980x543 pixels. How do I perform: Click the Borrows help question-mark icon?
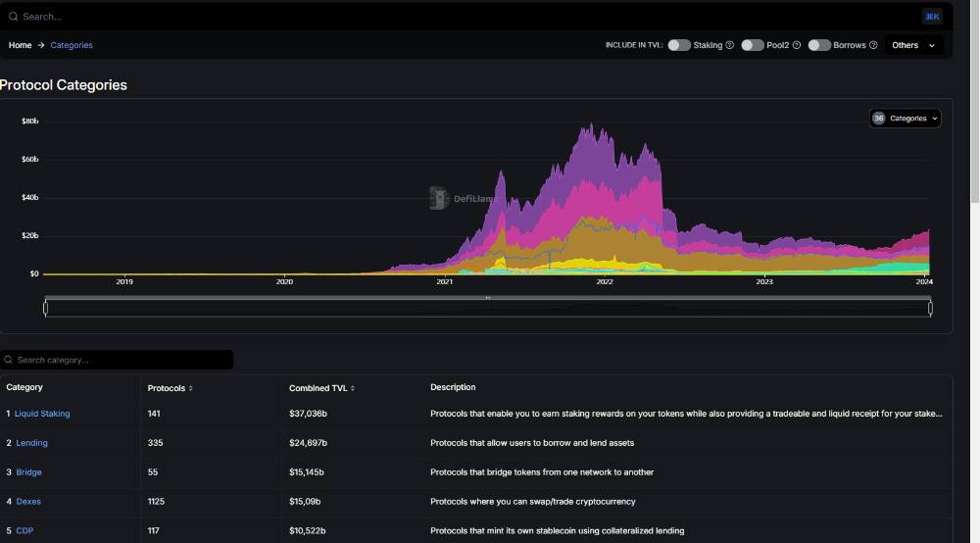point(874,45)
